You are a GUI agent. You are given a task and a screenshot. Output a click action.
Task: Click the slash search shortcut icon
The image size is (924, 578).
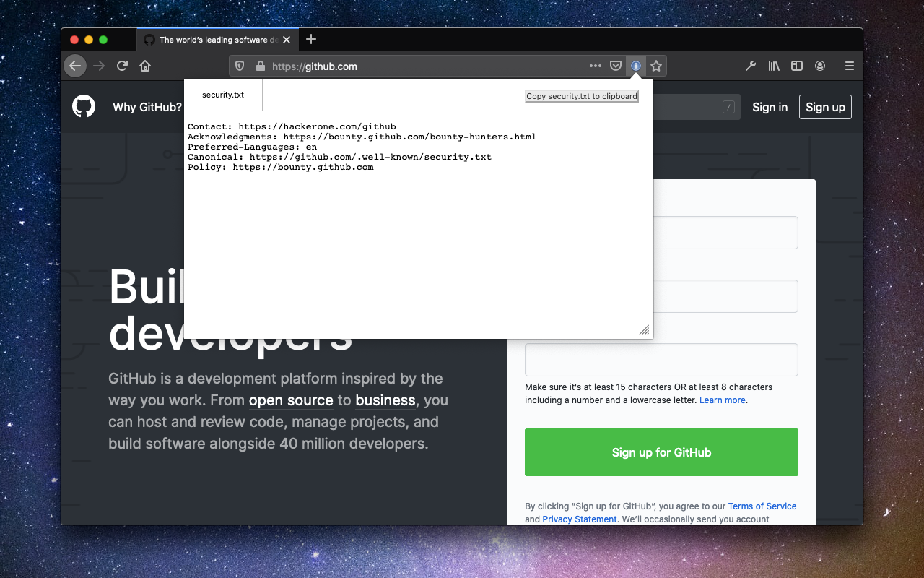click(x=728, y=107)
